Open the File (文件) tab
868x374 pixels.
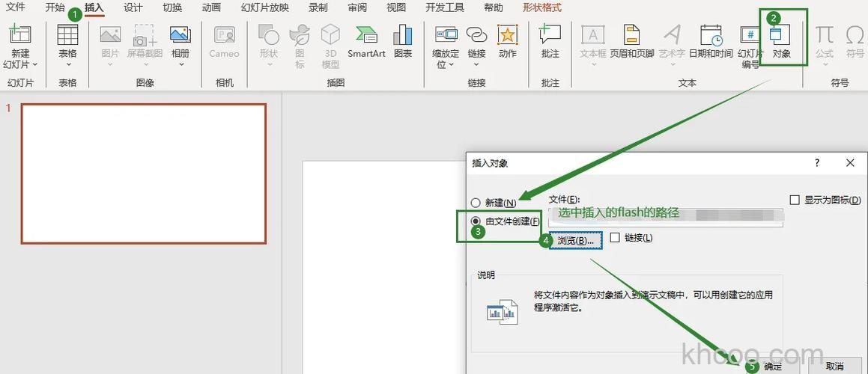coord(15,7)
